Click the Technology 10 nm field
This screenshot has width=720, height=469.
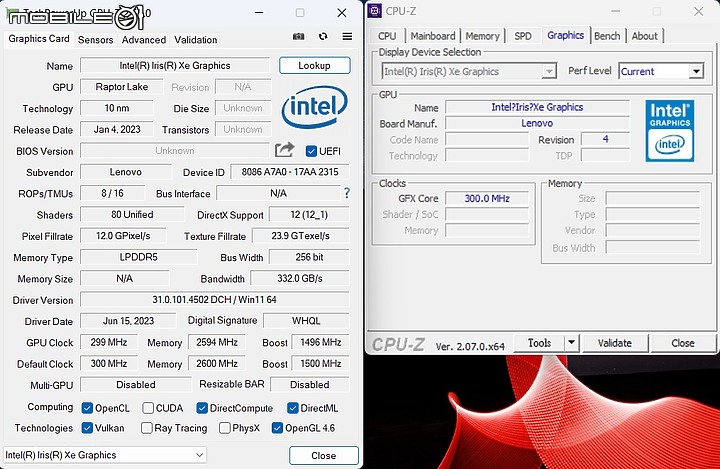pos(117,108)
